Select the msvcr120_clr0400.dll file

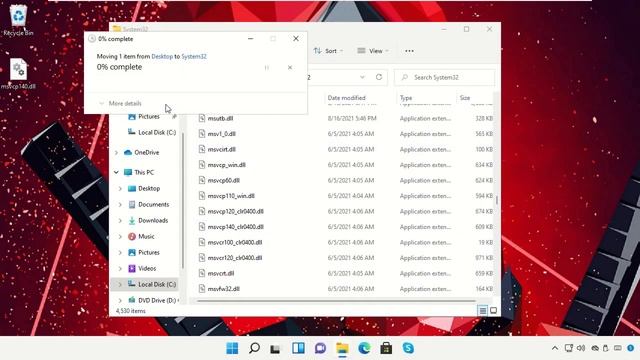point(235,258)
